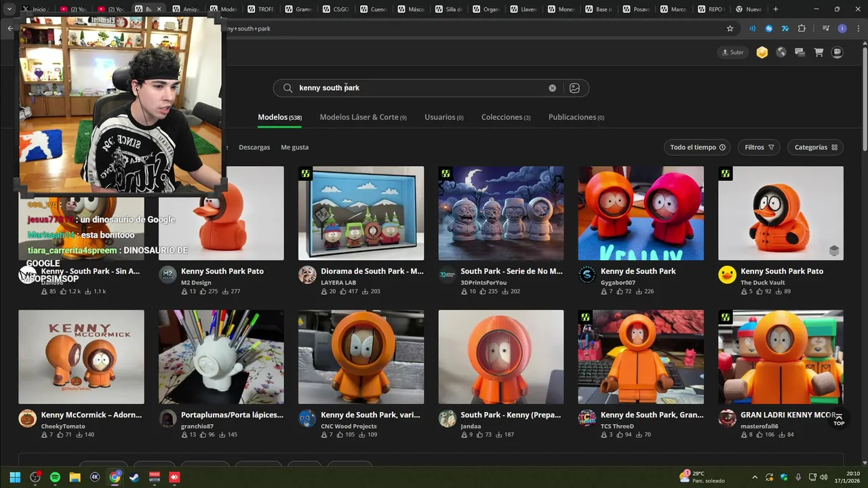Switch to the REPO browser tab
868x488 pixels.
click(x=711, y=9)
